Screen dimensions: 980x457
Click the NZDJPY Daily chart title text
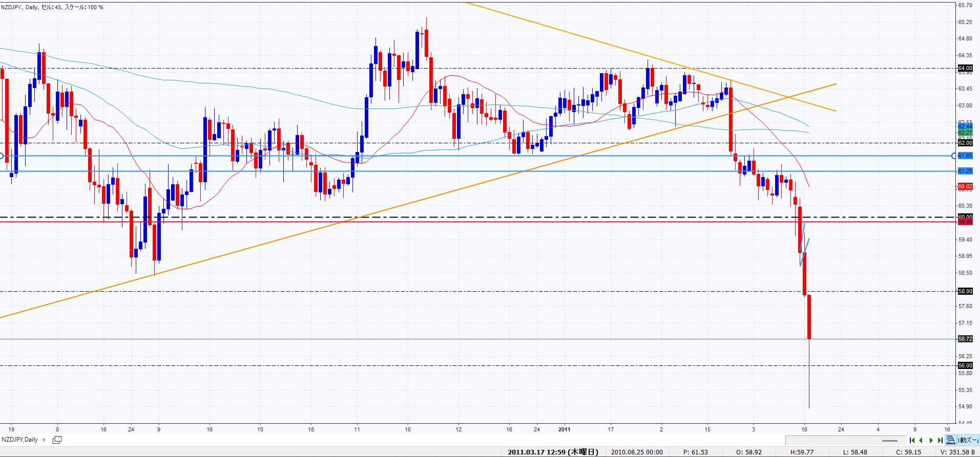[x=51, y=7]
